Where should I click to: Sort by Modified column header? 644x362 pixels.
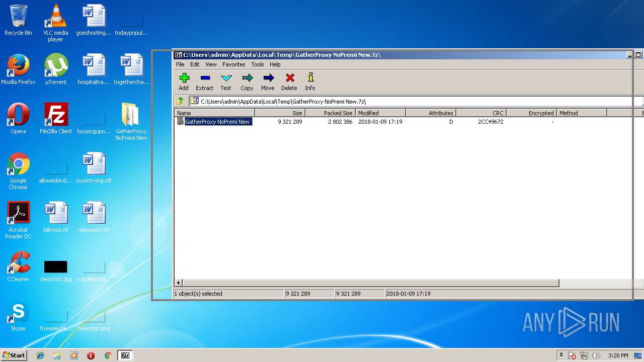click(380, 113)
